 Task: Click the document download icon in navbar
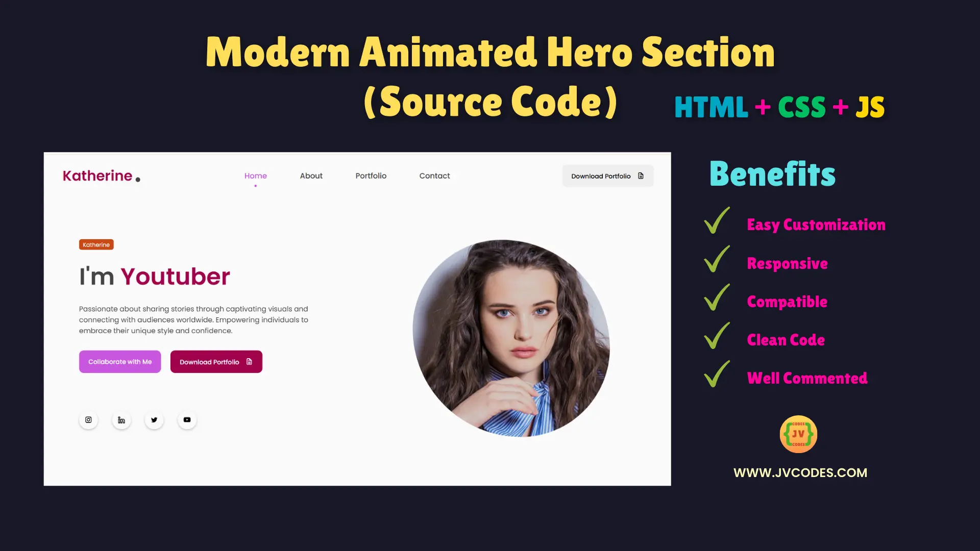[x=640, y=176]
